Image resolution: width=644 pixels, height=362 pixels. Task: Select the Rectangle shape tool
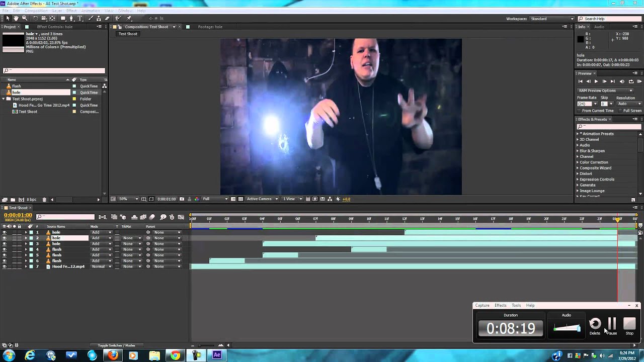tap(63, 18)
